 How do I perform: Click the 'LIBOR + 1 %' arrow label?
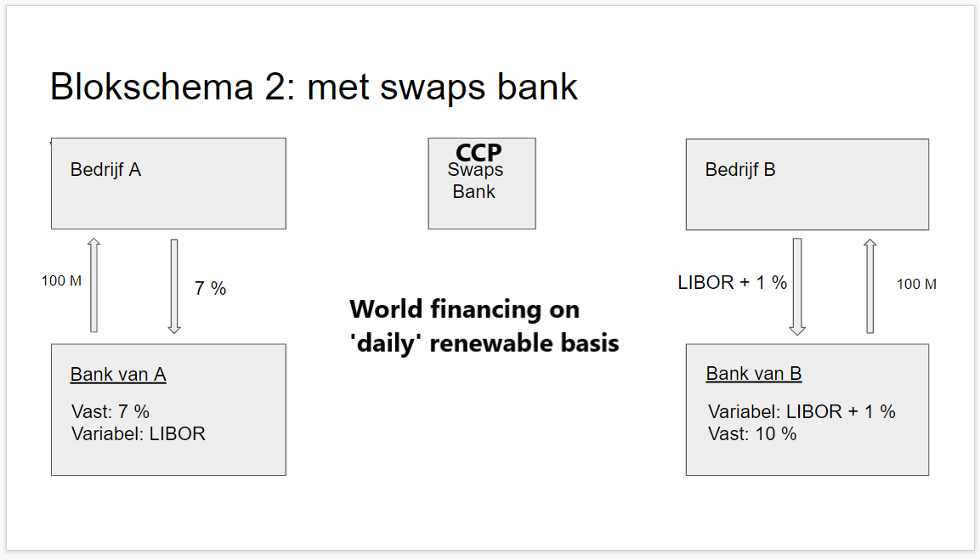tap(732, 283)
